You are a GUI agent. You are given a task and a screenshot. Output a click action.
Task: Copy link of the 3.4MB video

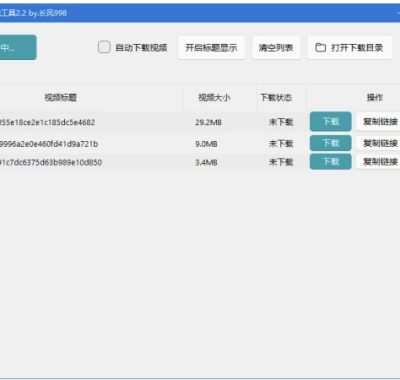[378, 162]
